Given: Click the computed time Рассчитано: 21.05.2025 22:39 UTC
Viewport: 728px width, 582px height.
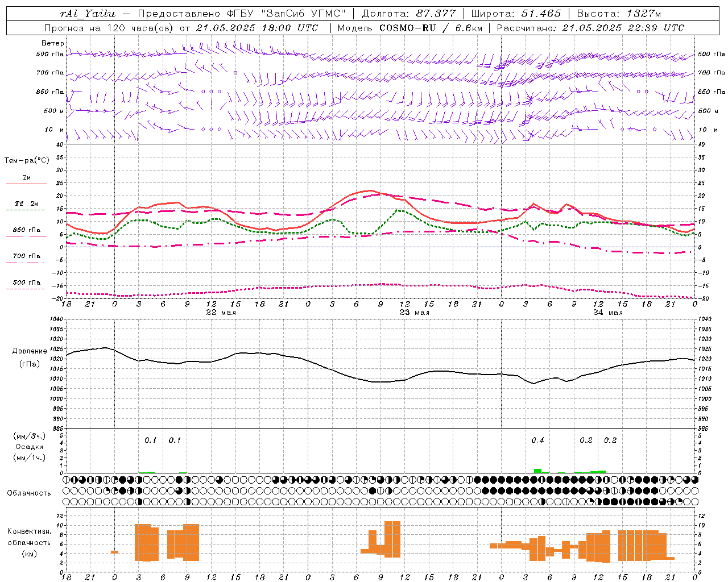Looking at the screenshot, I should tap(590, 28).
